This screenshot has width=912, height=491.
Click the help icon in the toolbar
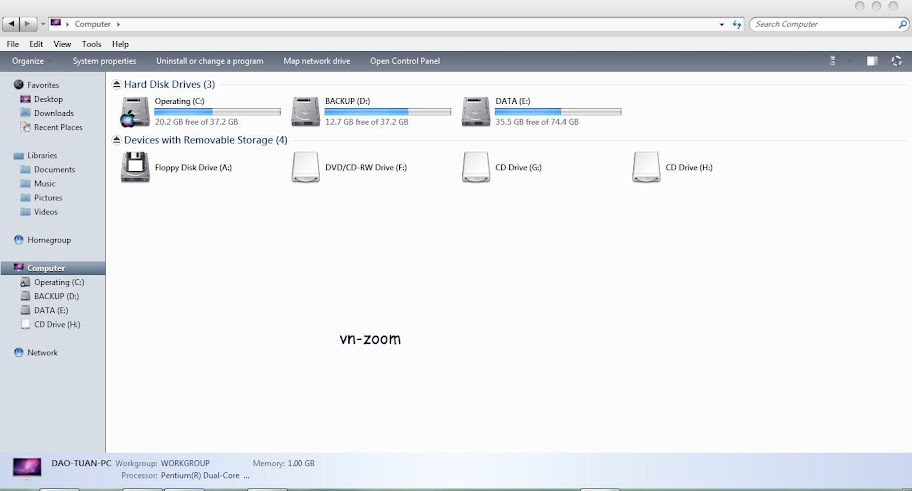pos(896,61)
